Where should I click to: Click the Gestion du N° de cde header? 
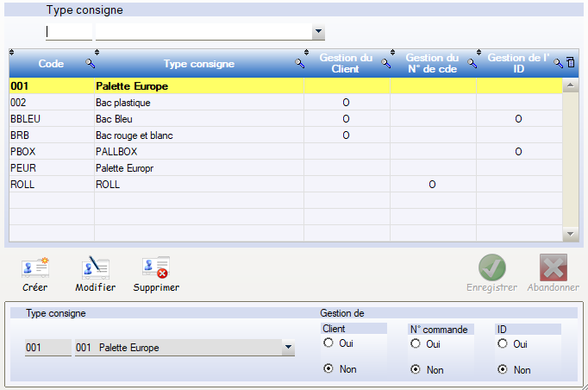[430, 63]
